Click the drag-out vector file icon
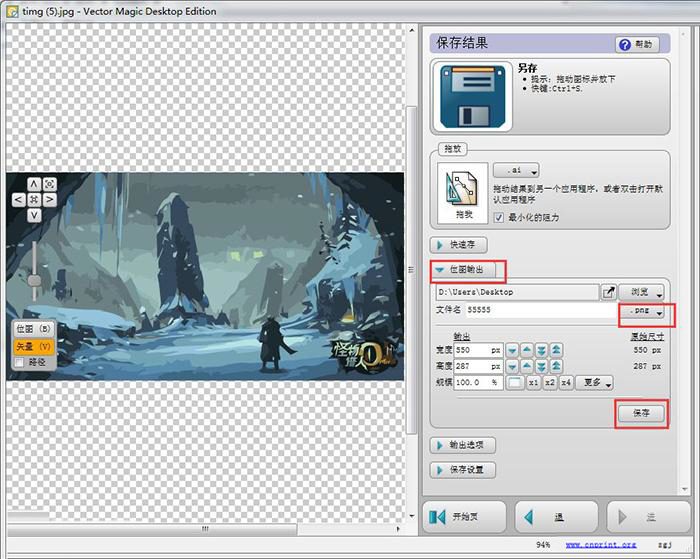This screenshot has width=700, height=559. click(x=463, y=193)
